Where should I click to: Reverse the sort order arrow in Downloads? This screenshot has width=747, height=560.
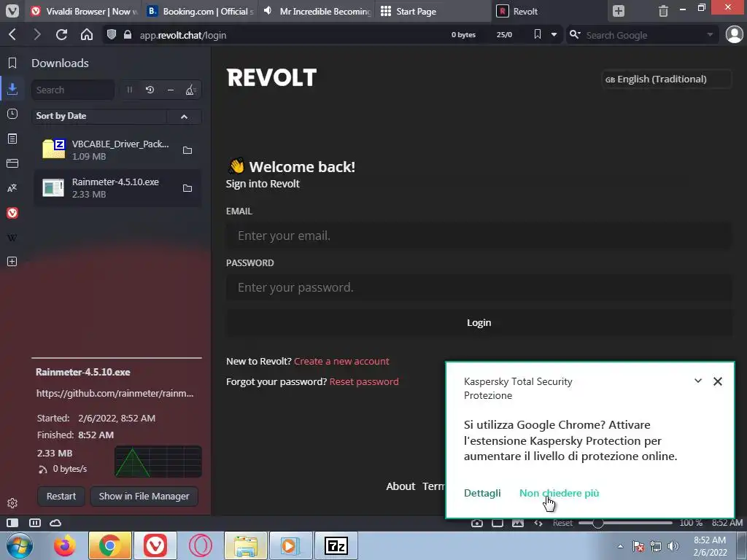[185, 117]
